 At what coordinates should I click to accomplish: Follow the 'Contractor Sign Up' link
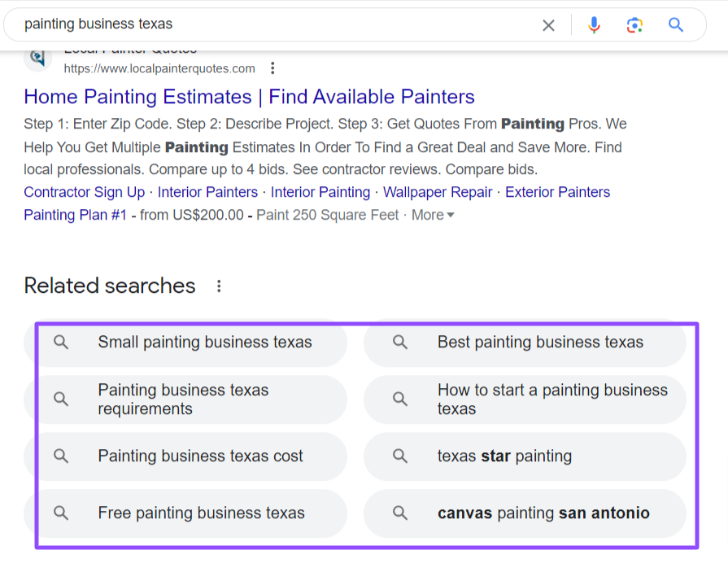[84, 192]
